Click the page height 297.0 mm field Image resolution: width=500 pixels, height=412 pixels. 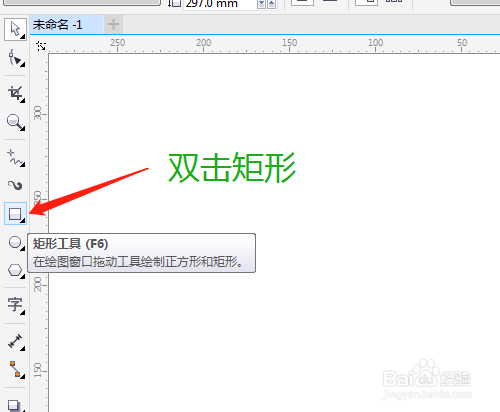(x=220, y=4)
